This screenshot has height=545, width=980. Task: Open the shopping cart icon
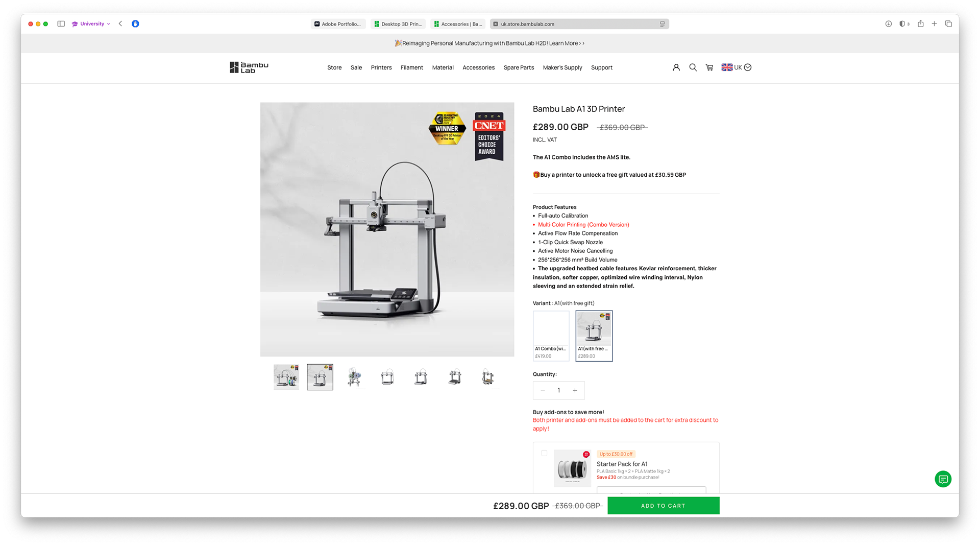(x=709, y=67)
